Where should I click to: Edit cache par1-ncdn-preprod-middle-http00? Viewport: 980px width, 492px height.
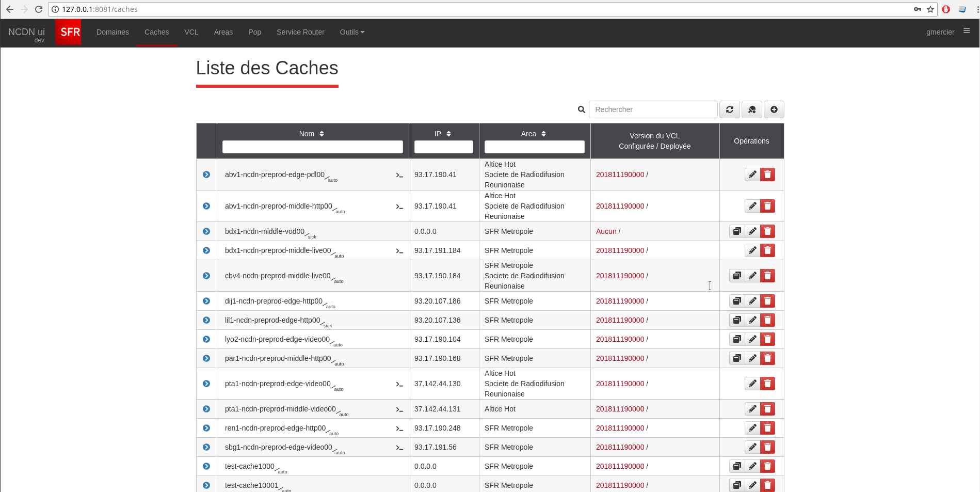tap(752, 358)
